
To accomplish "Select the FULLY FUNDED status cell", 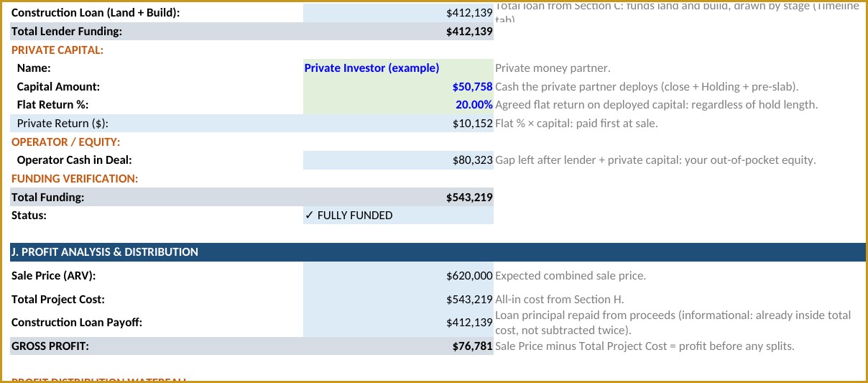I will click(398, 216).
